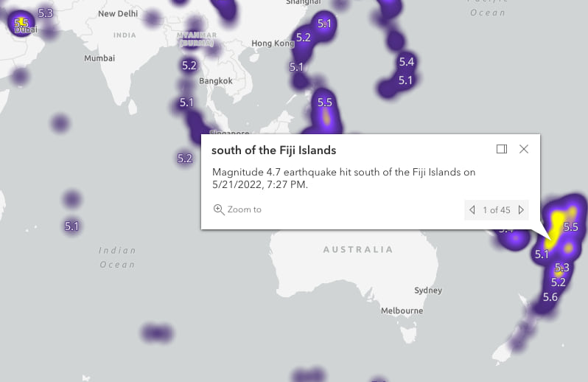Click the Zoom to magnifier icon
The height and width of the screenshot is (382, 588).
pos(219,209)
